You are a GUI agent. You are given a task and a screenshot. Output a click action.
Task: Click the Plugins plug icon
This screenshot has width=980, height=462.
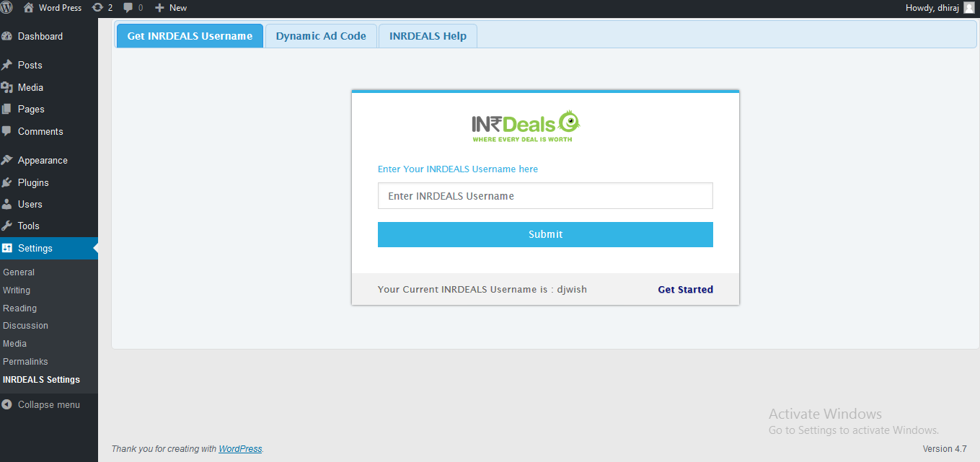tap(6, 182)
